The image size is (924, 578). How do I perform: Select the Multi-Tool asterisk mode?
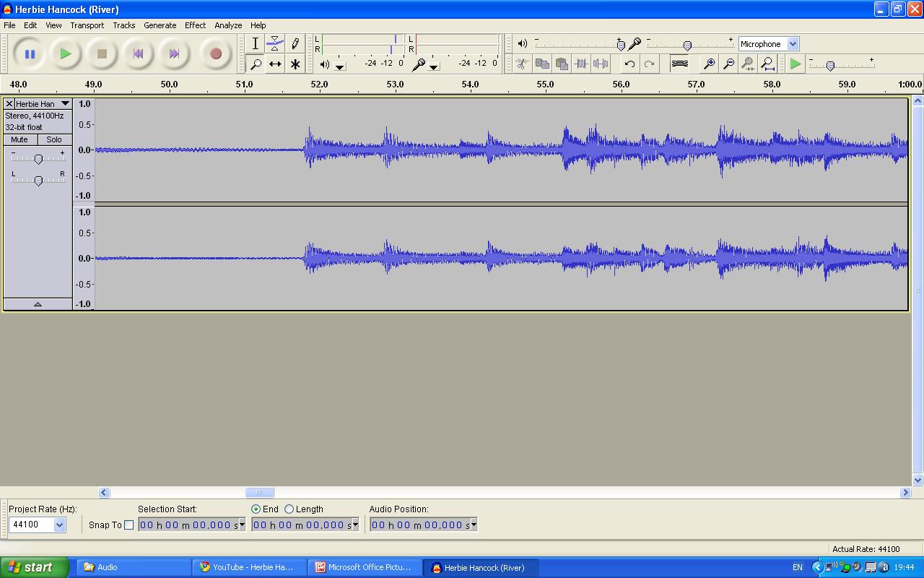point(295,64)
